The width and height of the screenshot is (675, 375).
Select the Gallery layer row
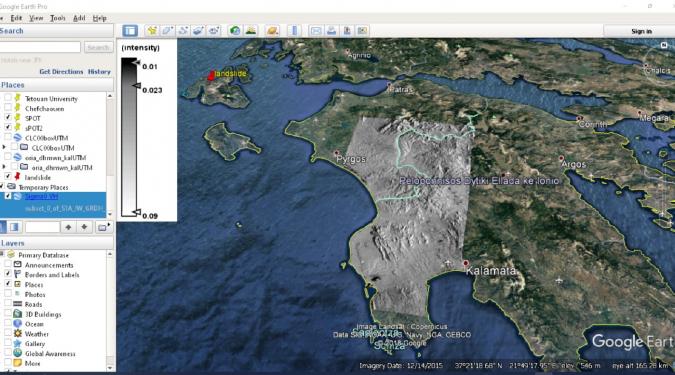point(35,344)
